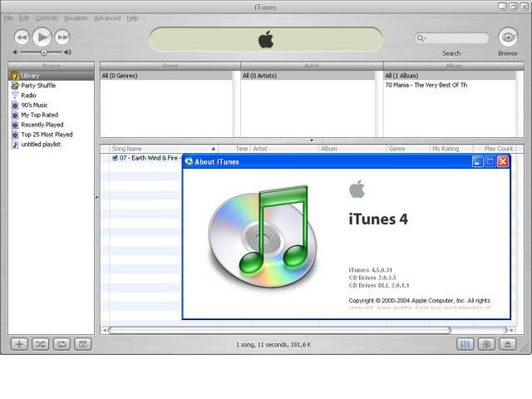
Task: Click the untitled playlist note icon
Action: click(15, 145)
